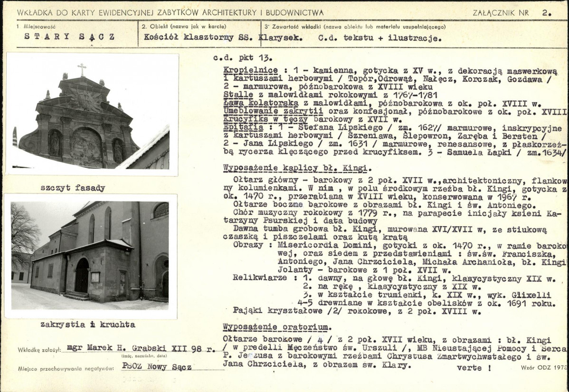Click 'C.d. tekstu + ilustracje' content field
Viewport: 569px width, 392px height.
point(379,38)
